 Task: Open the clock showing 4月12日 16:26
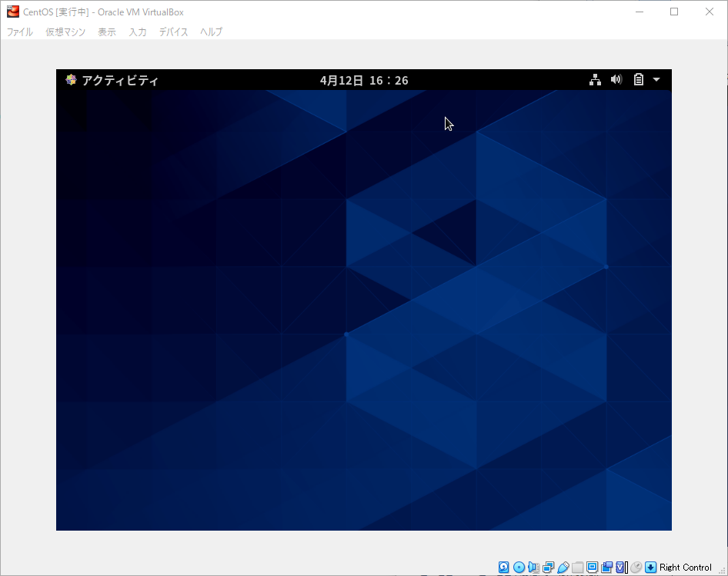[364, 80]
